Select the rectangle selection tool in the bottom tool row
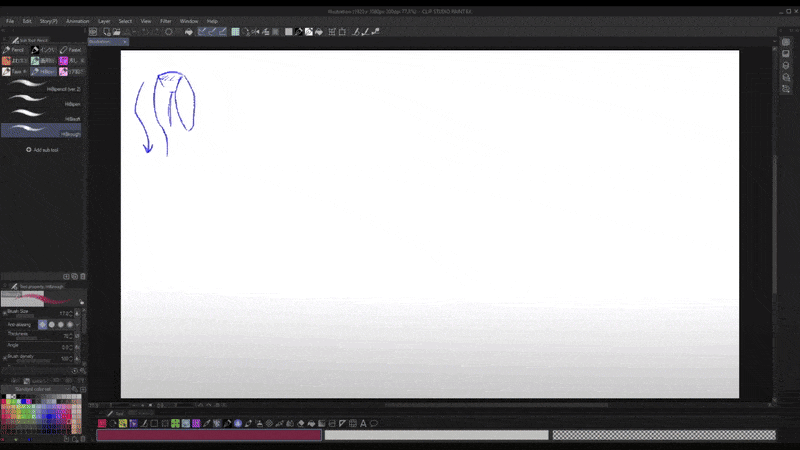The height and width of the screenshot is (450, 800). [x=154, y=423]
